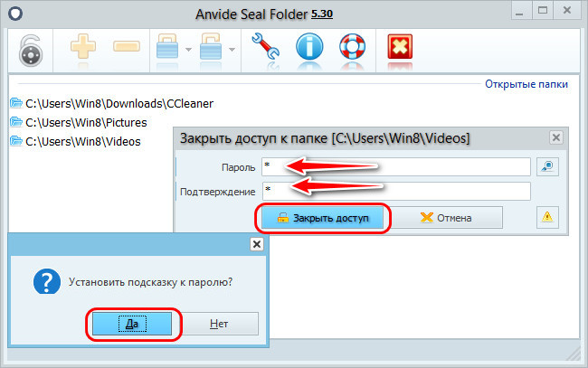Click Нет in the hint dialog
The width and height of the screenshot is (588, 368).
click(x=219, y=324)
